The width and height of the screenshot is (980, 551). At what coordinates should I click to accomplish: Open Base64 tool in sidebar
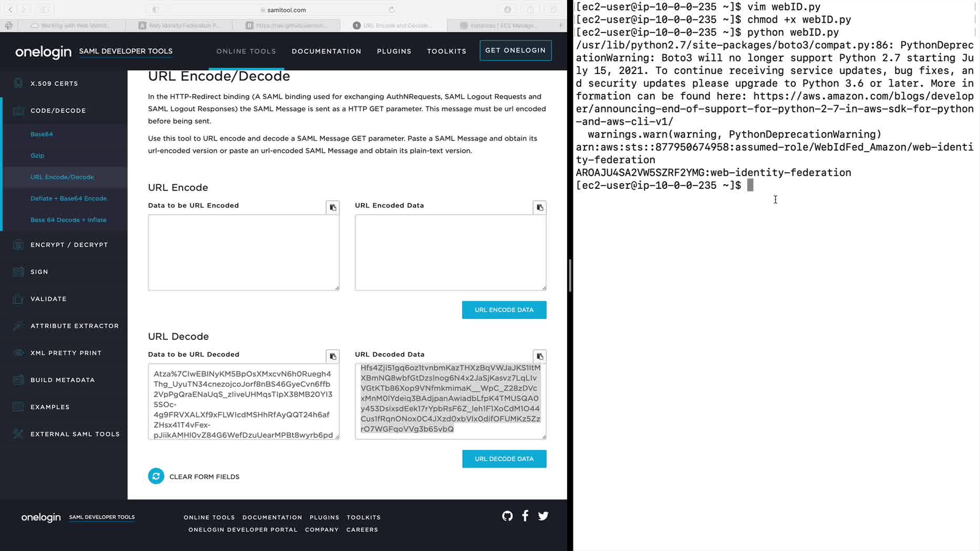pyautogui.click(x=41, y=134)
